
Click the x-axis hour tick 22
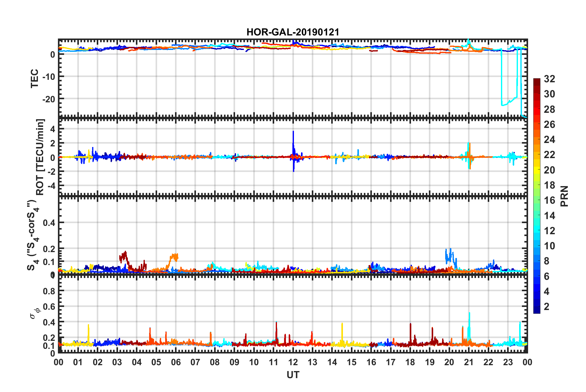click(x=488, y=362)
